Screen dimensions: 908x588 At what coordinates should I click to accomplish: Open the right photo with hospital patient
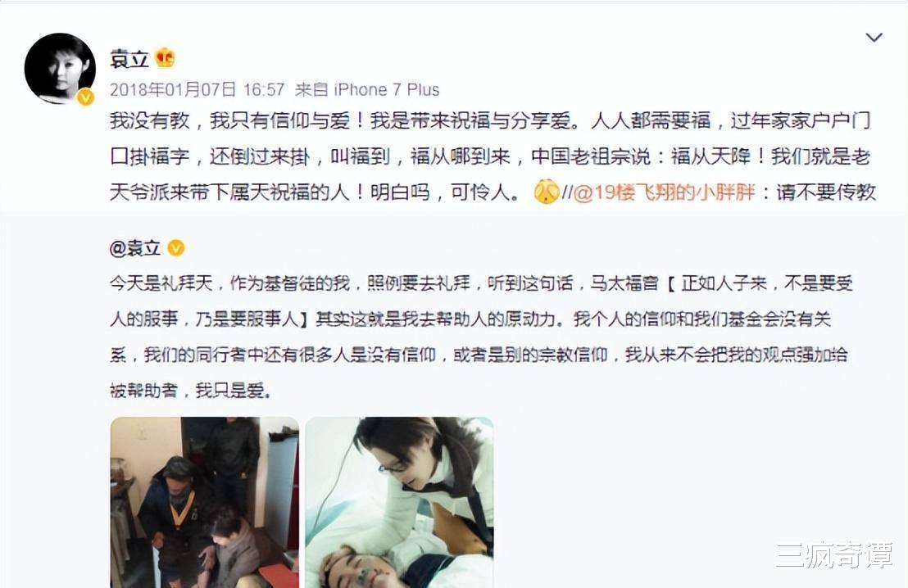coord(400,502)
